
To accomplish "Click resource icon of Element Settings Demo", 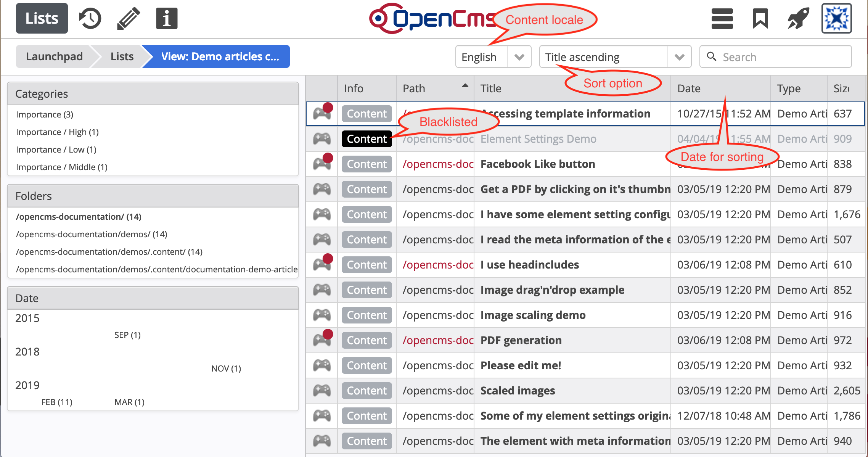I will click(x=322, y=138).
